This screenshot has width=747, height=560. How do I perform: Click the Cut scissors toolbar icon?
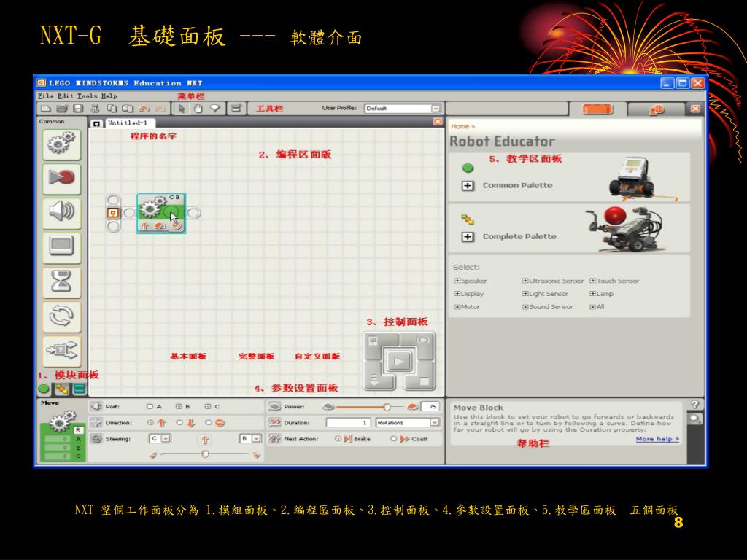tap(95, 109)
